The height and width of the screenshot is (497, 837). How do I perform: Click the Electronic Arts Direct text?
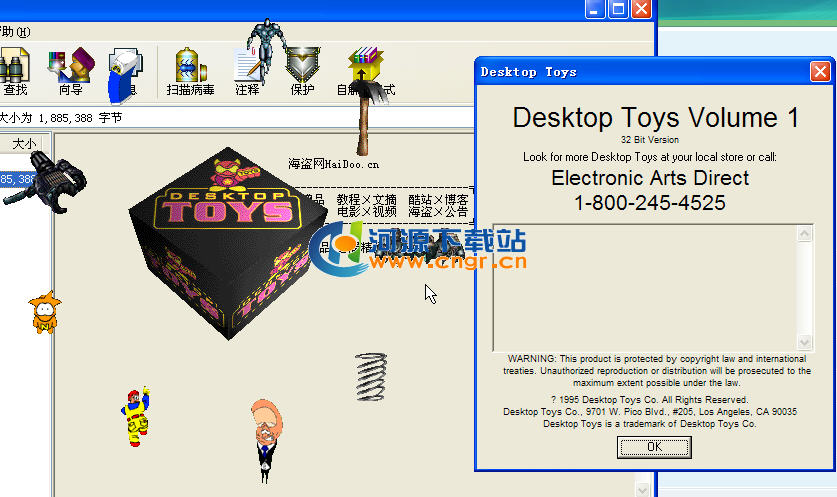(650, 178)
